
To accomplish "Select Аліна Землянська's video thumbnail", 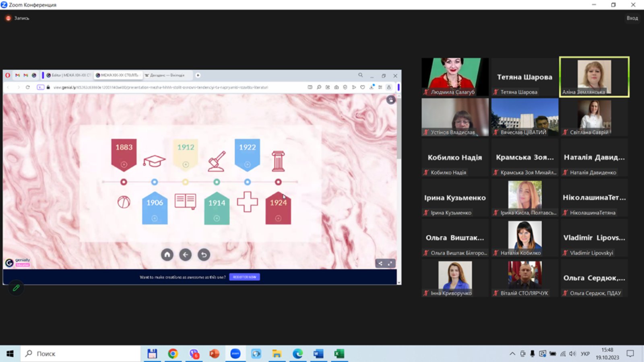I will [594, 77].
